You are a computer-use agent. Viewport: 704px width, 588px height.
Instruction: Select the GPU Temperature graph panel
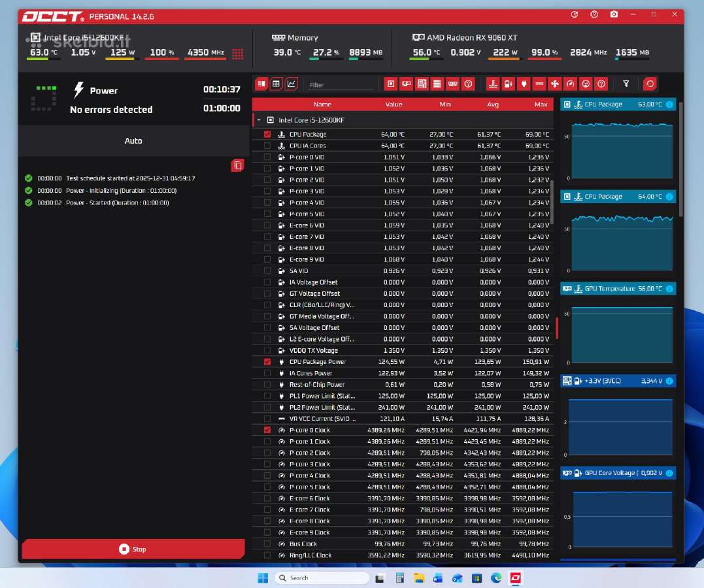[618, 326]
